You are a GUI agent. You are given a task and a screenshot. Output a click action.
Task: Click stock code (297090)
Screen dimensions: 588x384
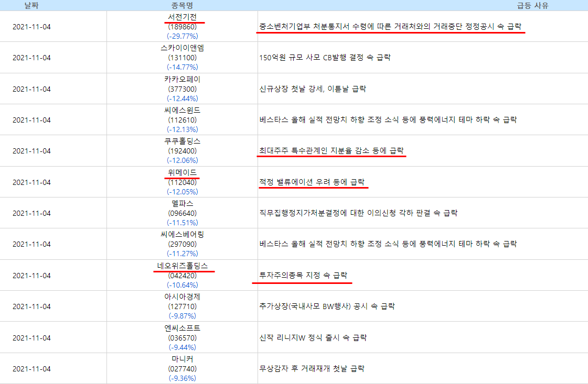coord(182,244)
